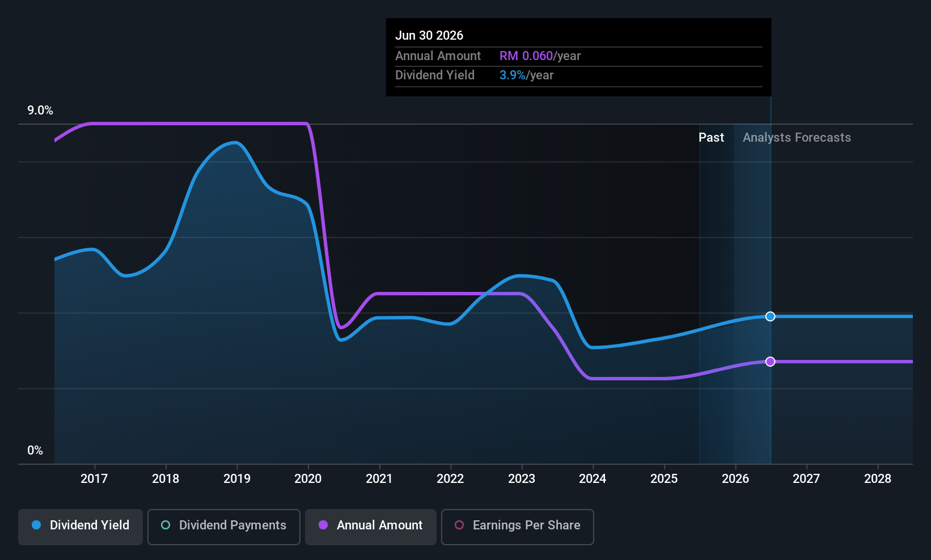
Task: Toggle the Annual Amount series
Action: 371,527
